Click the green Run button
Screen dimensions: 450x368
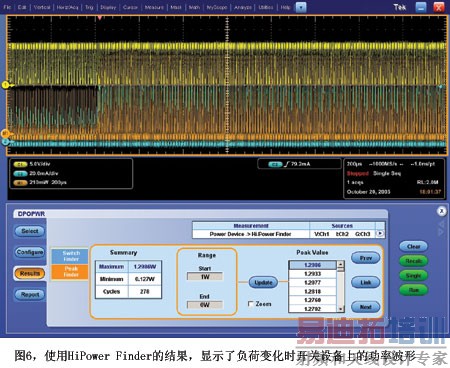click(x=413, y=290)
